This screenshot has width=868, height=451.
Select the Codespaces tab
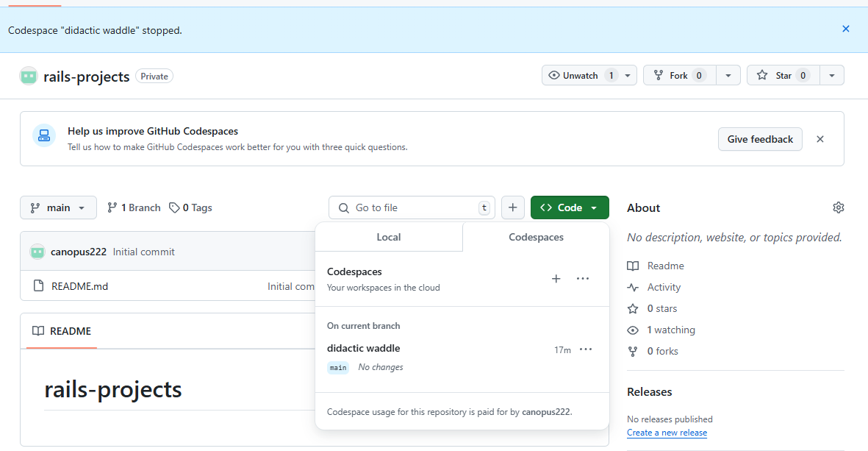536,237
